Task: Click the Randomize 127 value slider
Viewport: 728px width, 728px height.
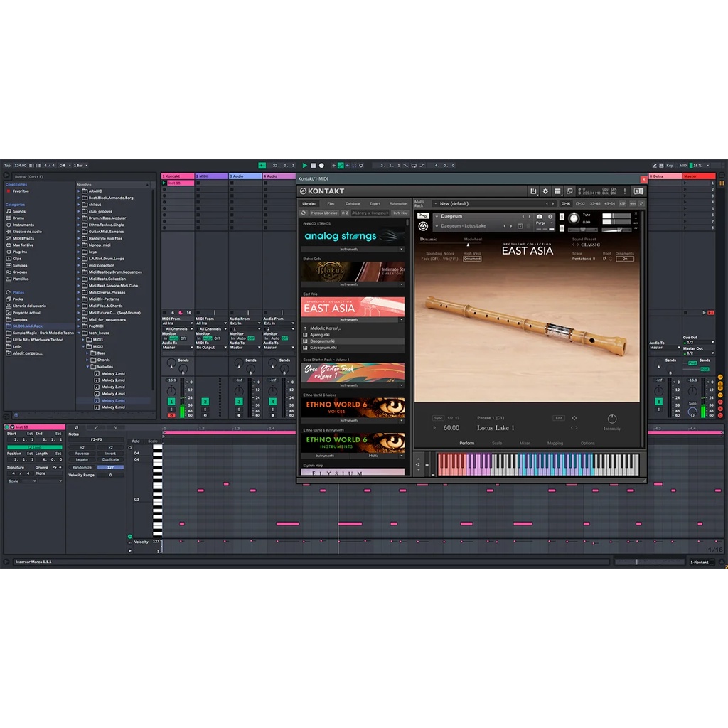Action: [x=110, y=467]
